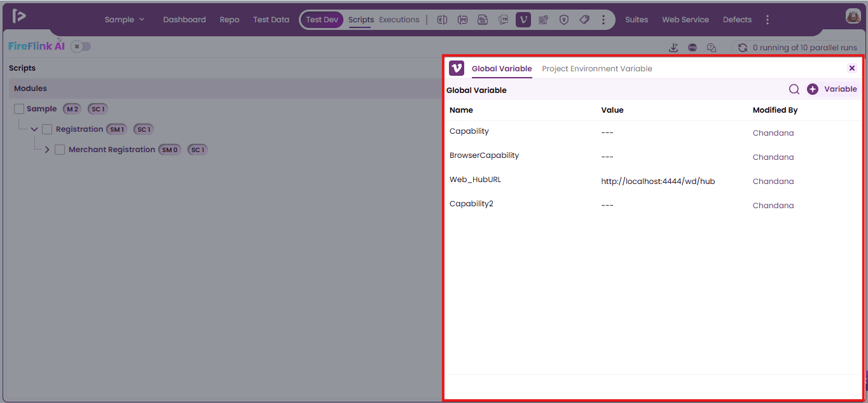The height and width of the screenshot is (403, 868).
Task: Select the Capability variable row name
Action: [469, 131]
